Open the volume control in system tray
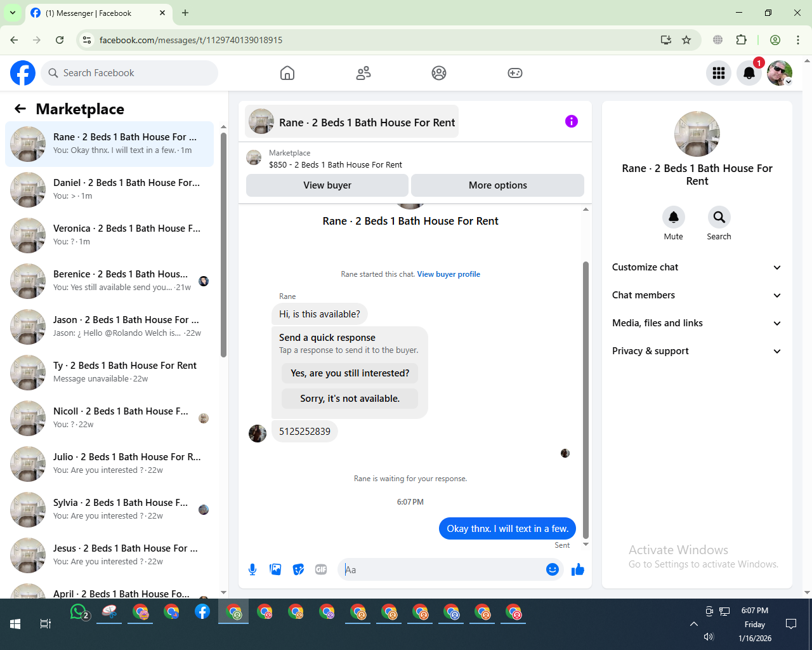812x650 pixels. pyautogui.click(x=709, y=637)
